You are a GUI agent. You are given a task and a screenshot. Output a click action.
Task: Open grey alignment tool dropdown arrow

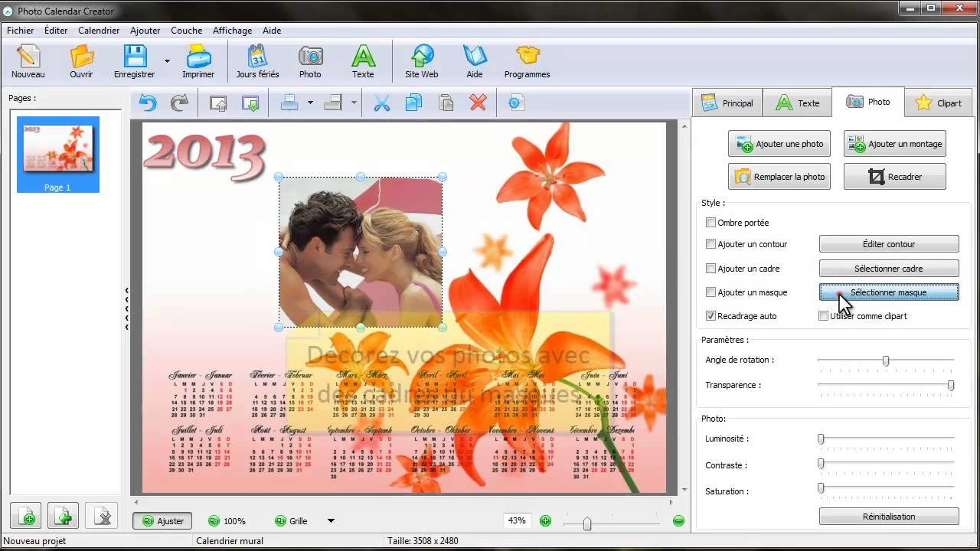tap(354, 103)
